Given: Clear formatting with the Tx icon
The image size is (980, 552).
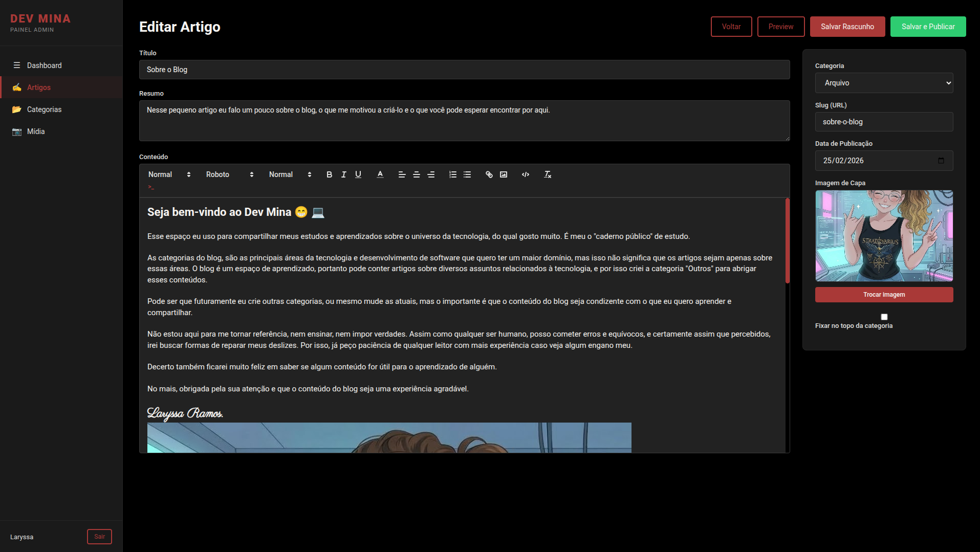Looking at the screenshot, I should click(548, 174).
